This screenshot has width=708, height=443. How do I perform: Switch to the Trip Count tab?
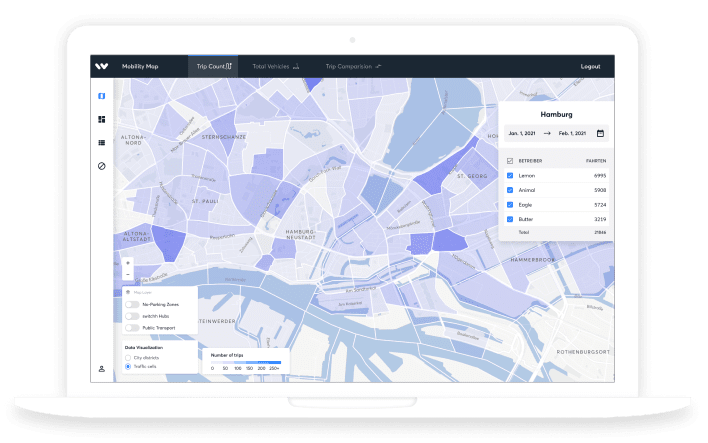coord(214,66)
